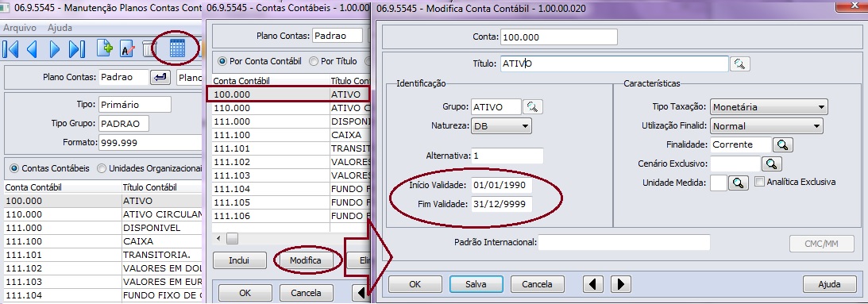Open Natureza dropdown
868x304 pixels.
point(501,126)
